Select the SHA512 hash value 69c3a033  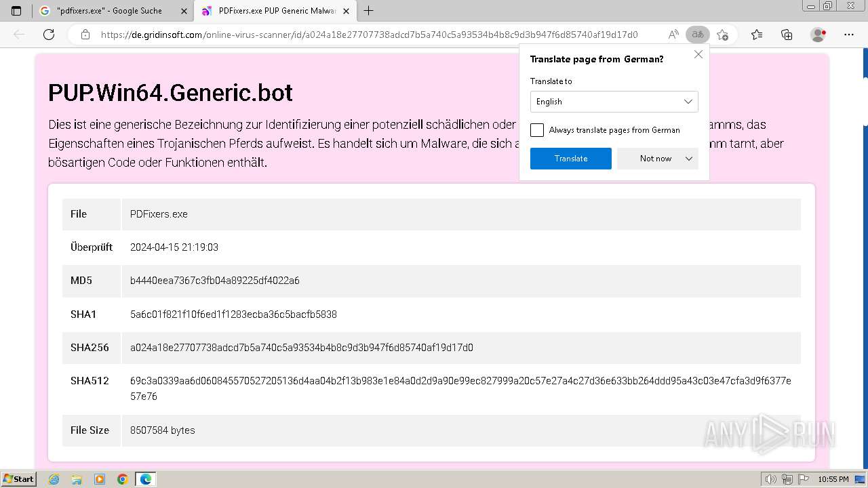click(460, 388)
